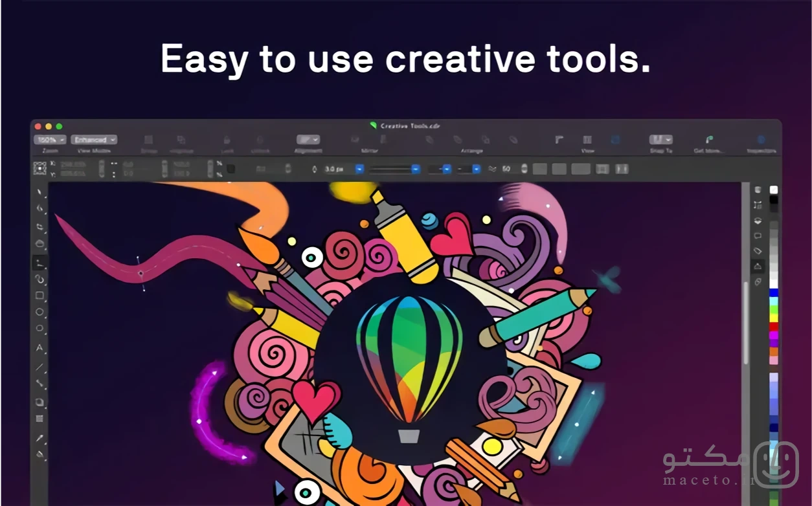Select the Pick tool in the toolbox
This screenshot has height=506, width=812.
(x=40, y=192)
